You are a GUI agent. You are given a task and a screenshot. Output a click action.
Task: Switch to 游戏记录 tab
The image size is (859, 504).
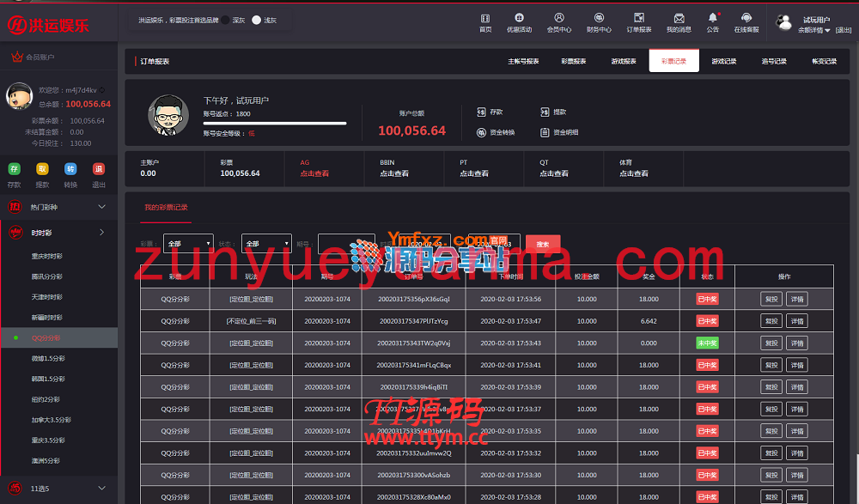click(x=723, y=61)
